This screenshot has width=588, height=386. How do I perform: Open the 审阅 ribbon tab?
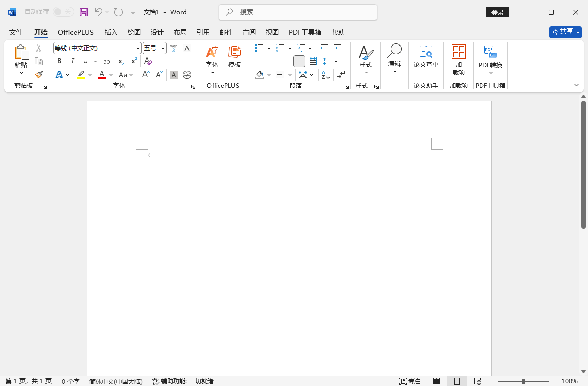(249, 32)
